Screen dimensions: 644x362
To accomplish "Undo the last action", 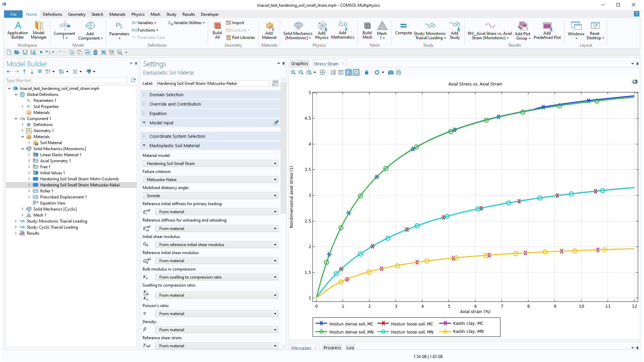I will (48, 52).
